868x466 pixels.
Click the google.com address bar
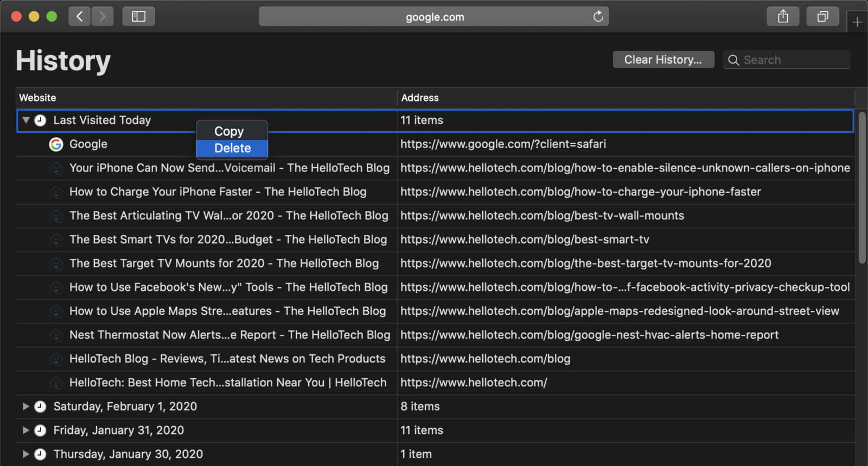tap(434, 17)
